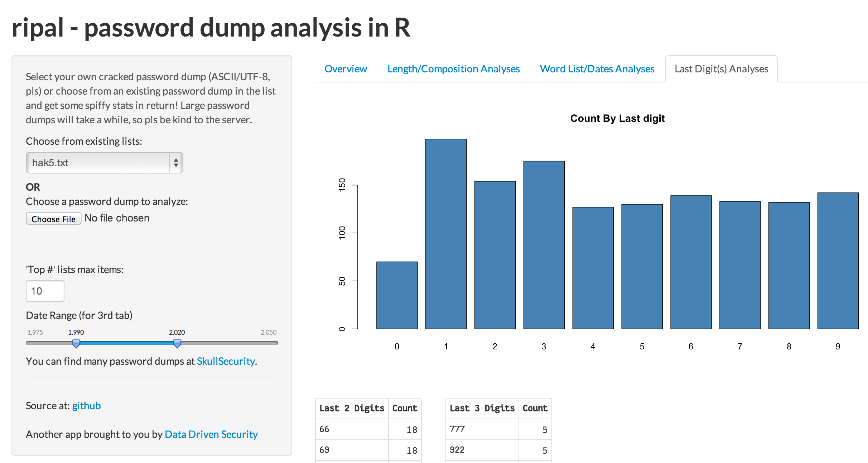Click the Last 2 Digits column header

352,408
